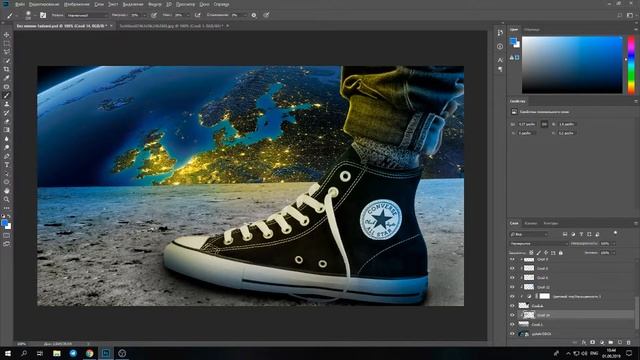Open the Character panel icon in collapsed strip
Viewport: 640px width, 360px height.
pyautogui.click(x=500, y=60)
